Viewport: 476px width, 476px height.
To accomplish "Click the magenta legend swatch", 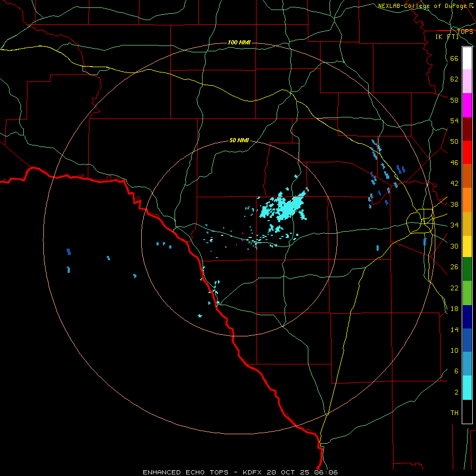I will tap(467, 105).
